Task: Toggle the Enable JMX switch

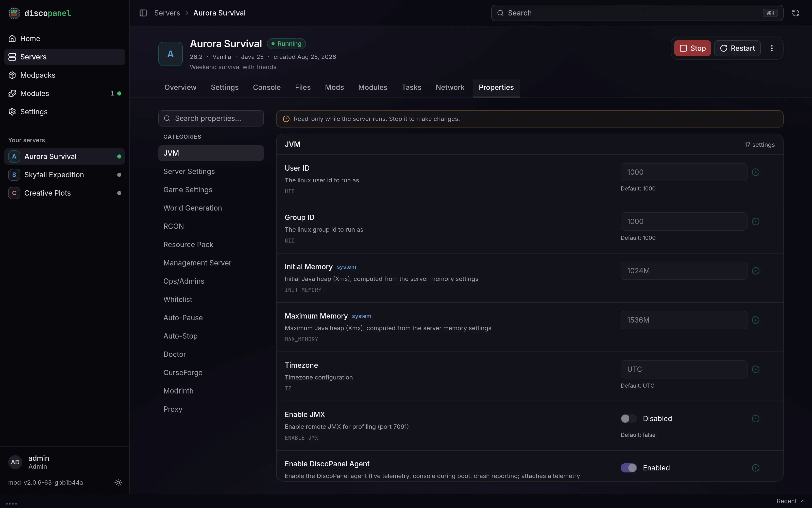Action: coord(629,419)
